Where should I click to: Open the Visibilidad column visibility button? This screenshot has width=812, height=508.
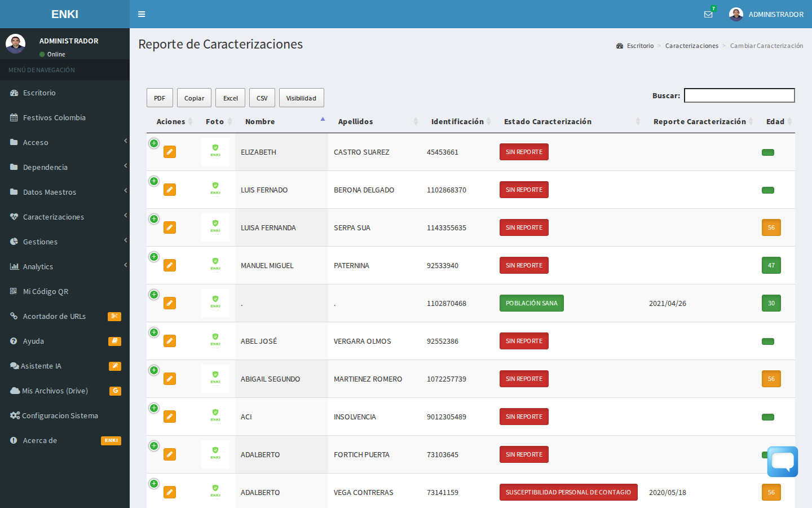click(x=301, y=98)
